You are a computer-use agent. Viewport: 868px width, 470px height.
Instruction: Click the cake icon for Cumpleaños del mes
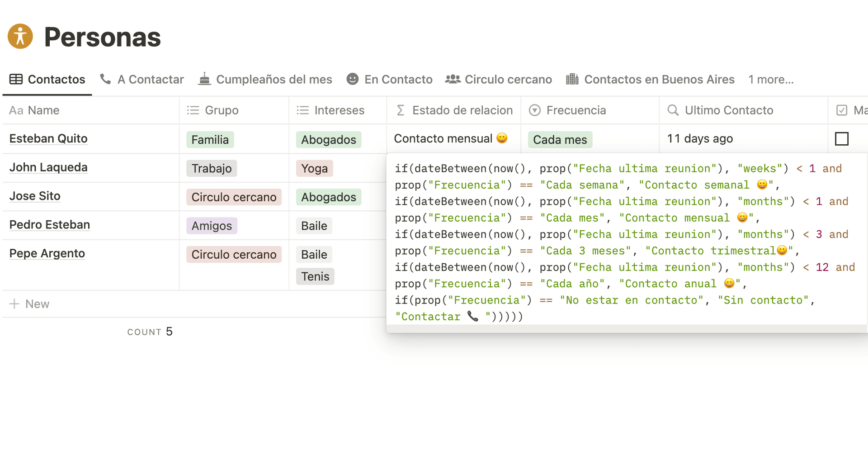click(204, 79)
